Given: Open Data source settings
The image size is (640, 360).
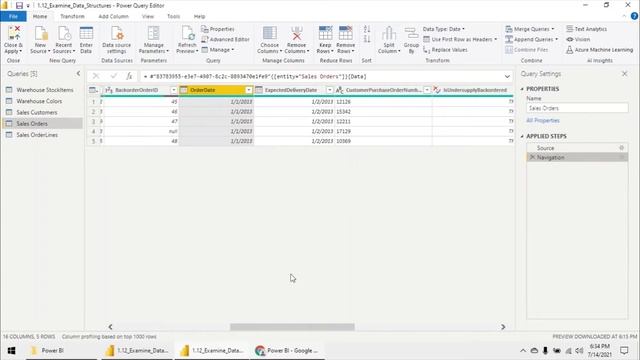Looking at the screenshot, I should (117, 40).
